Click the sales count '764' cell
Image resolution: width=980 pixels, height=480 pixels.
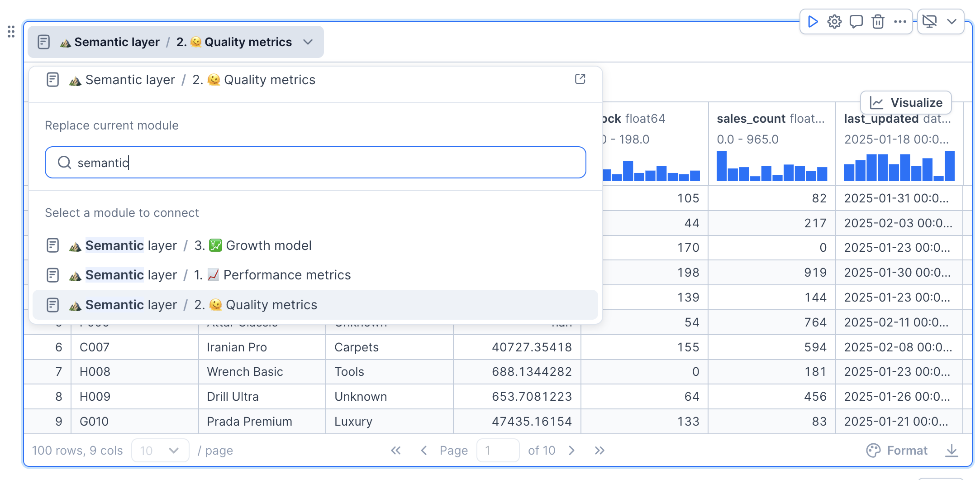click(x=772, y=322)
